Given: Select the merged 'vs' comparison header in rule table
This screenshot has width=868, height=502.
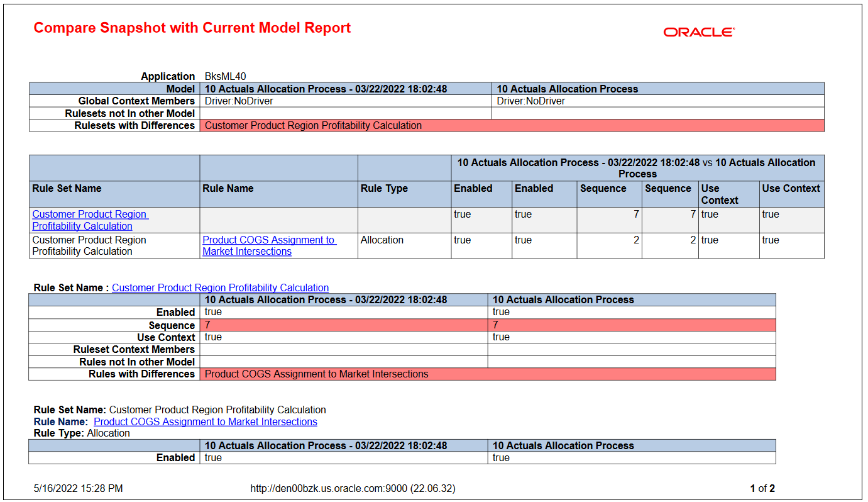Looking at the screenshot, I should point(637,168).
